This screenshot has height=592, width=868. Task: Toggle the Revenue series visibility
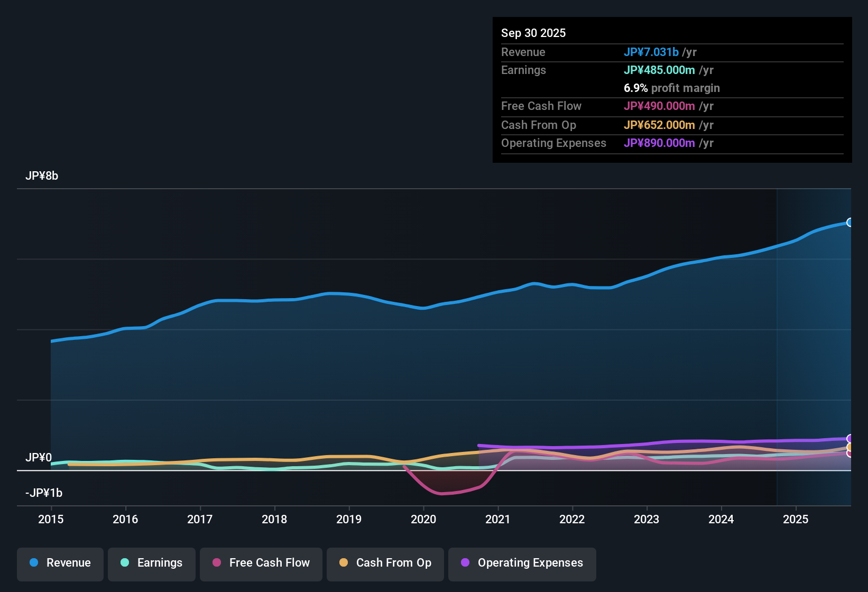60,563
